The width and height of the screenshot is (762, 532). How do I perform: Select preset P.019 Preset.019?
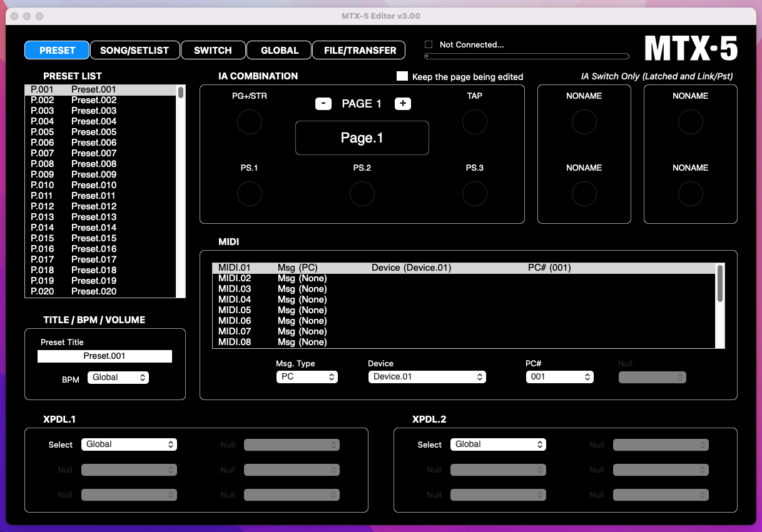tap(101, 281)
